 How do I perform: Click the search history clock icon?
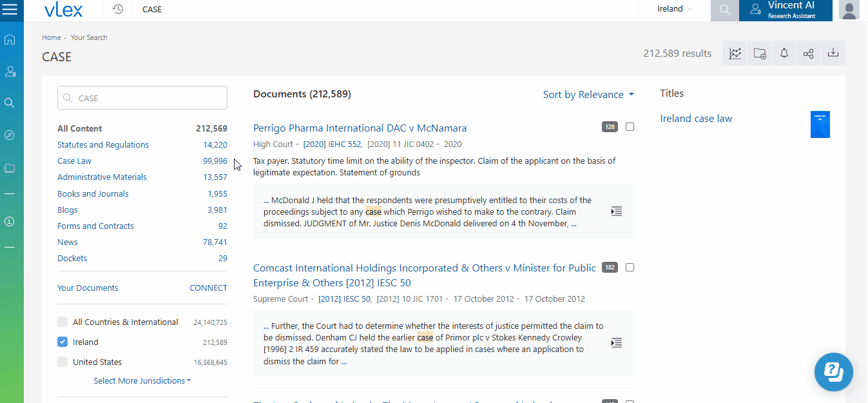coord(117,9)
